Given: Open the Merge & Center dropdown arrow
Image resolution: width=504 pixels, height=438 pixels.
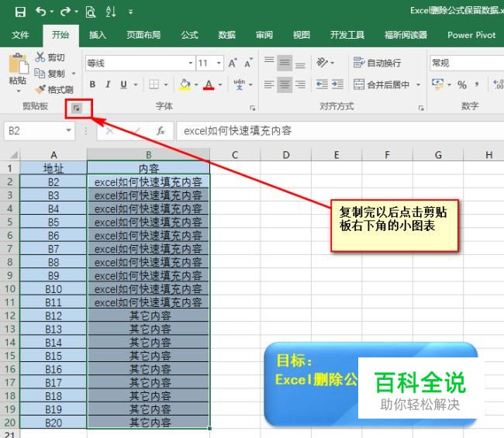Looking at the screenshot, I should pos(418,84).
